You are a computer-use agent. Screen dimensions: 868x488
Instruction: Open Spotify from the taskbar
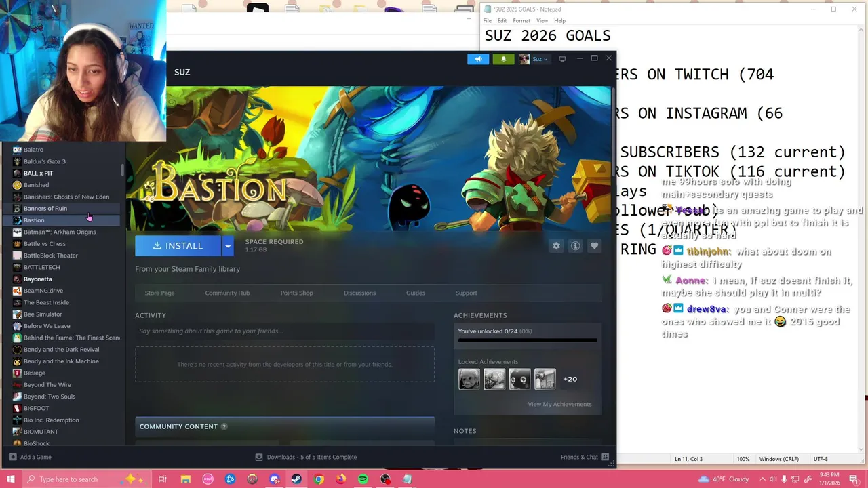(363, 479)
